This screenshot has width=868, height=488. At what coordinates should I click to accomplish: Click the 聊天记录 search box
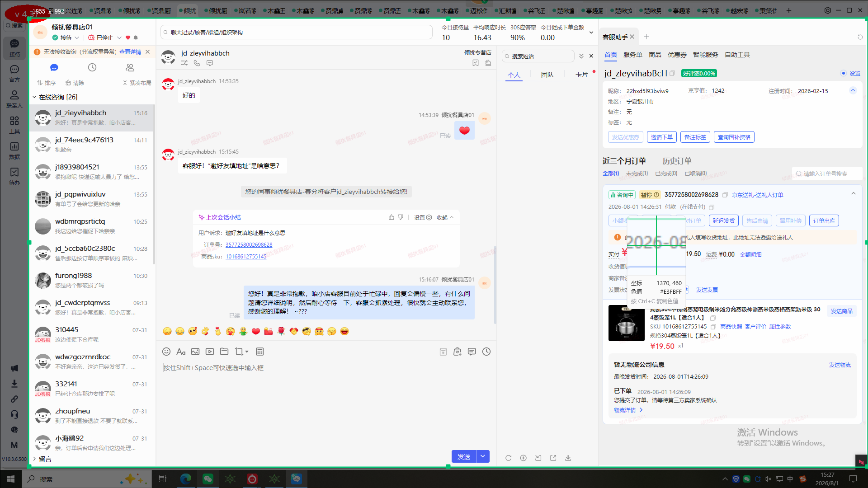(x=297, y=32)
